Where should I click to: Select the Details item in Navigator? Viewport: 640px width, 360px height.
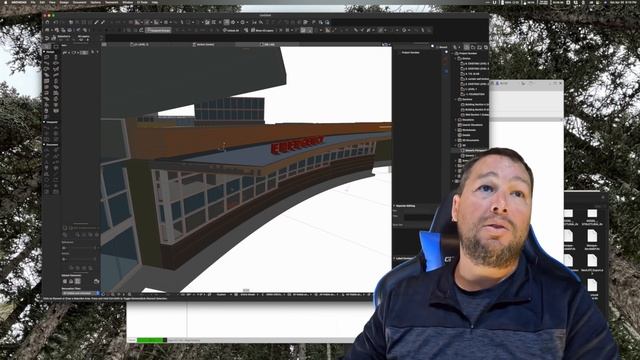[464, 135]
